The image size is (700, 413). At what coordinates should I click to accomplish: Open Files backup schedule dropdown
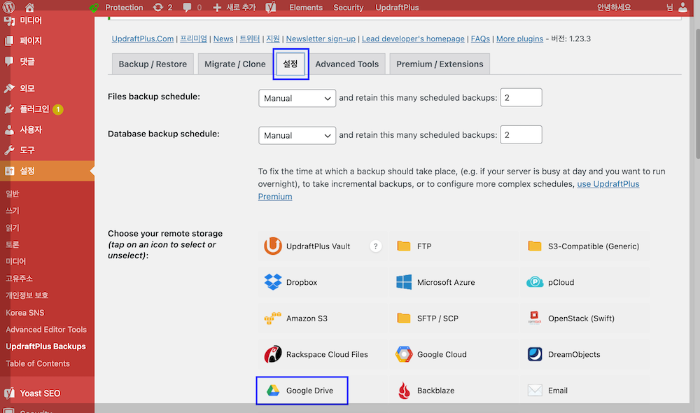tap(297, 98)
